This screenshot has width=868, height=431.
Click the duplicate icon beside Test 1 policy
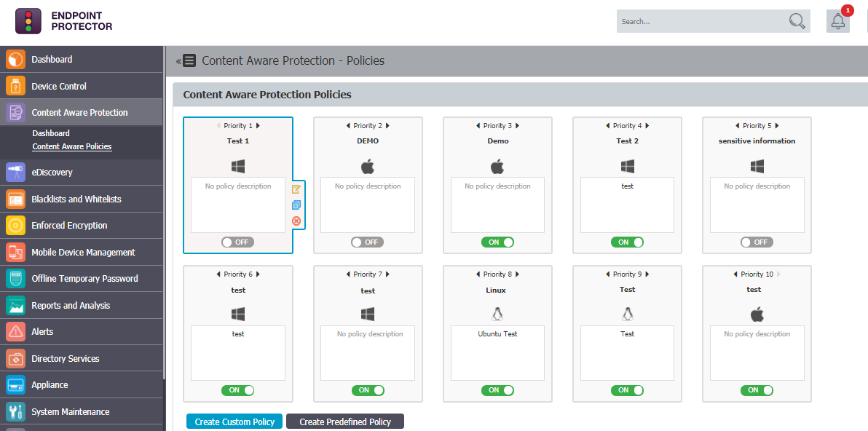click(x=296, y=205)
